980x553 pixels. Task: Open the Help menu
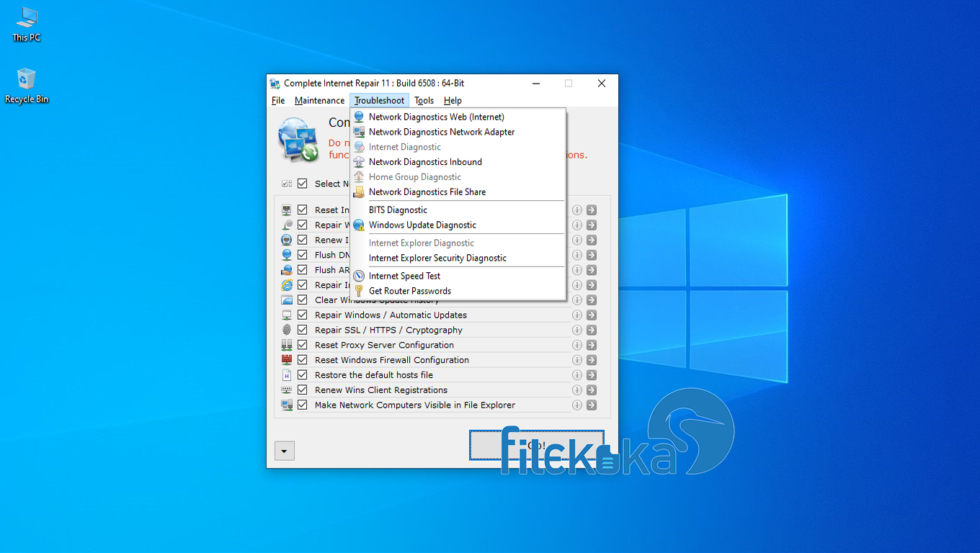tap(453, 101)
